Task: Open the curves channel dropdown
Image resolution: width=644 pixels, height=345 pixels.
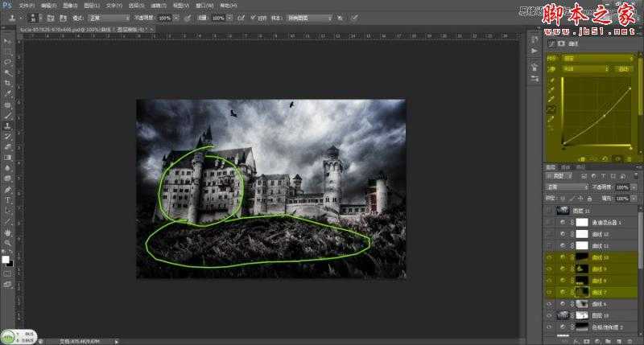Action: tap(585, 69)
